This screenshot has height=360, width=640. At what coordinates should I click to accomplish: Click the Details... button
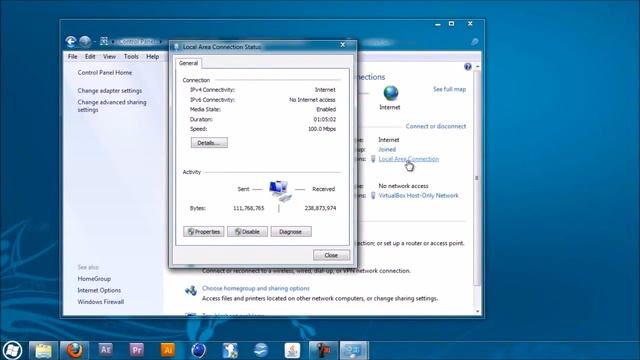209,143
